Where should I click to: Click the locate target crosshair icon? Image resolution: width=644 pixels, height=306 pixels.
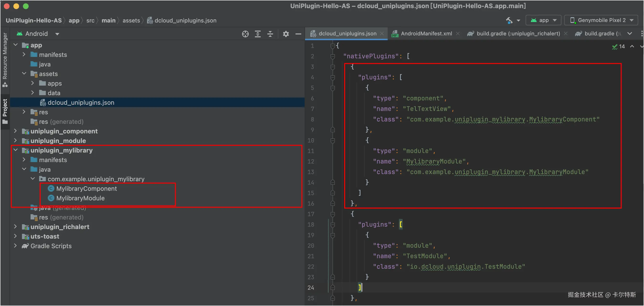pos(245,34)
